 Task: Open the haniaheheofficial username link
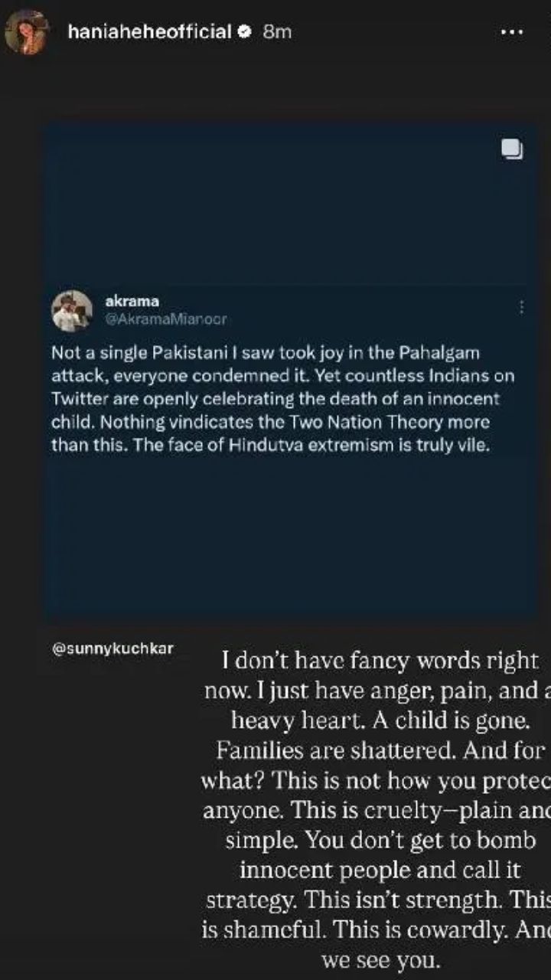pyautogui.click(x=149, y=32)
